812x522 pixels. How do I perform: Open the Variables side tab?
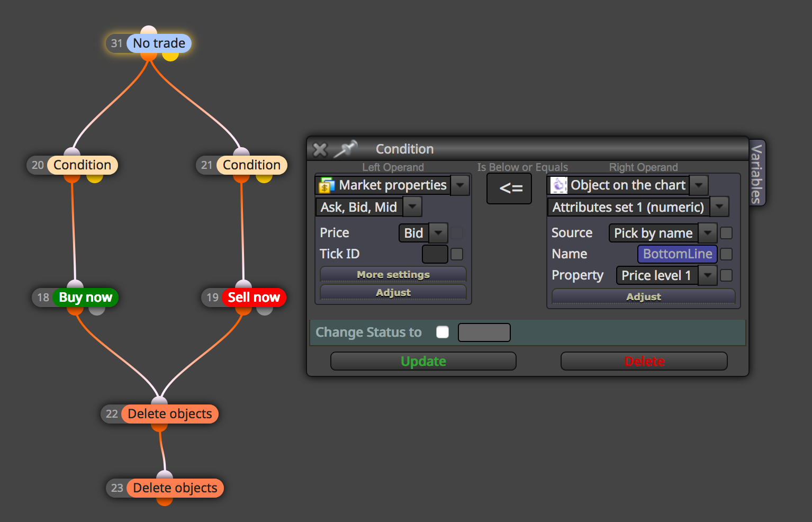click(x=757, y=173)
